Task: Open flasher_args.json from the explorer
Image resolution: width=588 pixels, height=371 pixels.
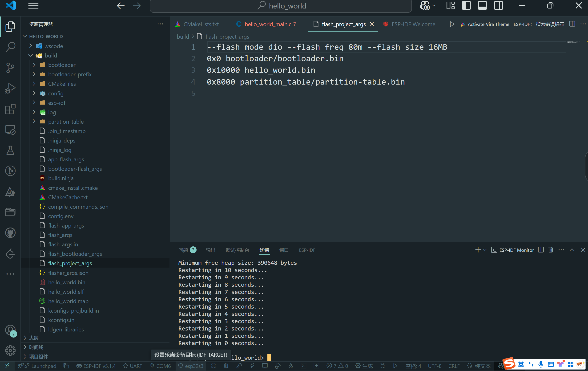Action: pos(68,273)
